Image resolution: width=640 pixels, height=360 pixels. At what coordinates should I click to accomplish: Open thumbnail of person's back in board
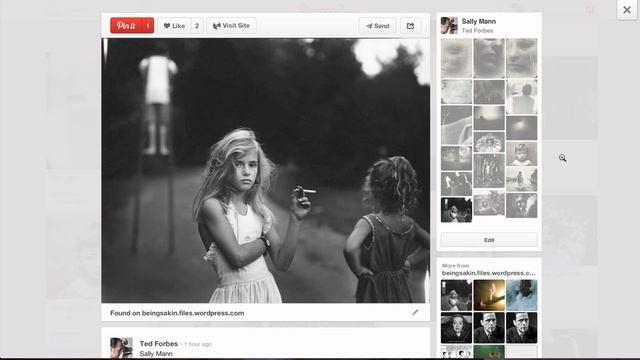tap(522, 97)
